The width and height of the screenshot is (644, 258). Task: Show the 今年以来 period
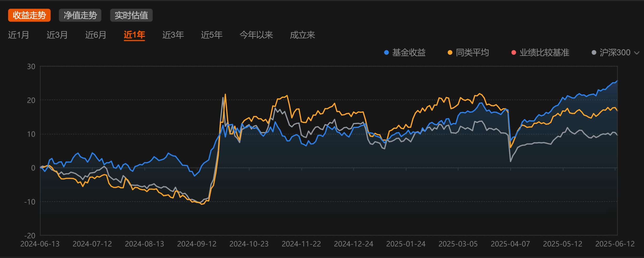[x=256, y=35]
